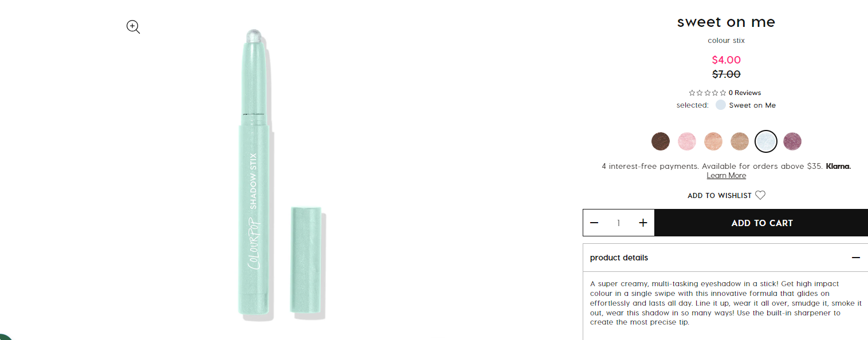868x340 pixels.
Task: Collapse the product details section
Action: 856,258
